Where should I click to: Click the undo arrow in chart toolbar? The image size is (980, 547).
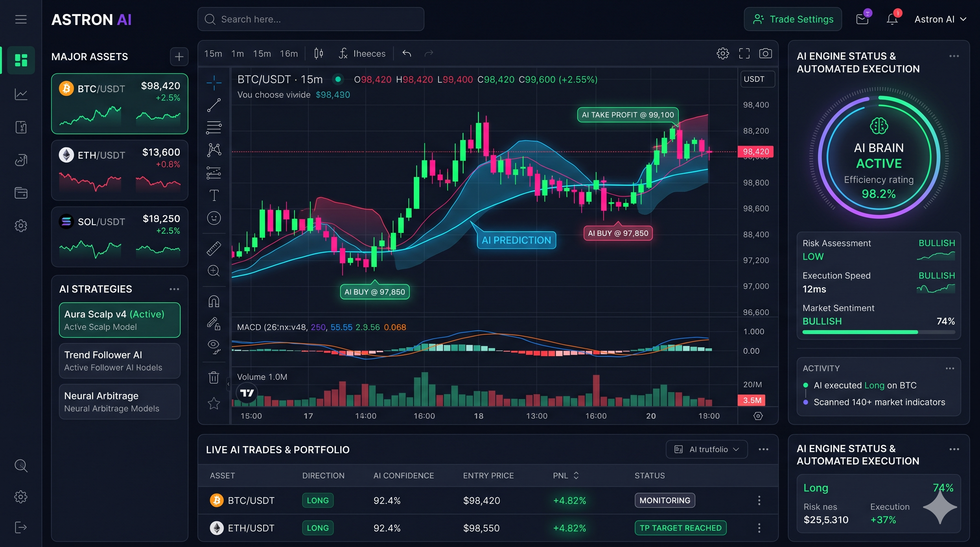pyautogui.click(x=407, y=53)
